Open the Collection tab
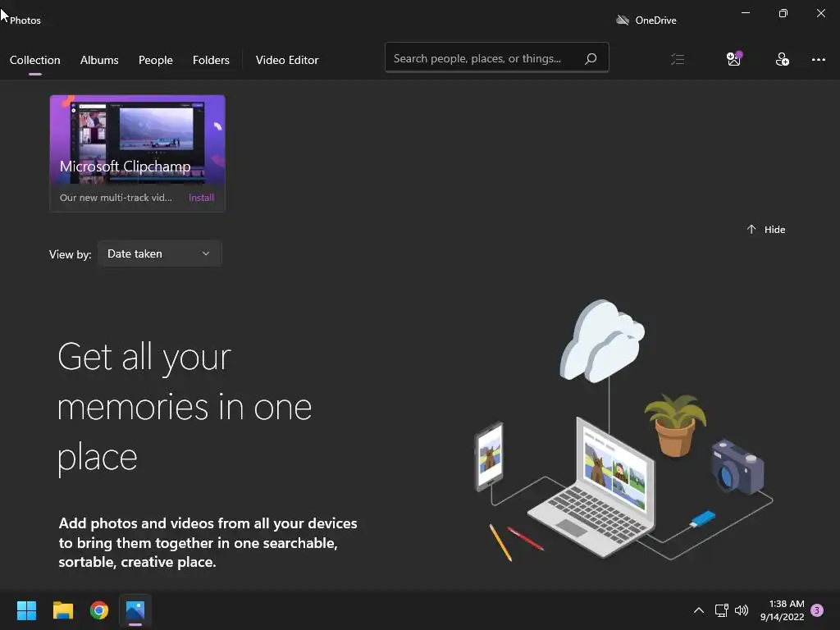 pos(34,60)
